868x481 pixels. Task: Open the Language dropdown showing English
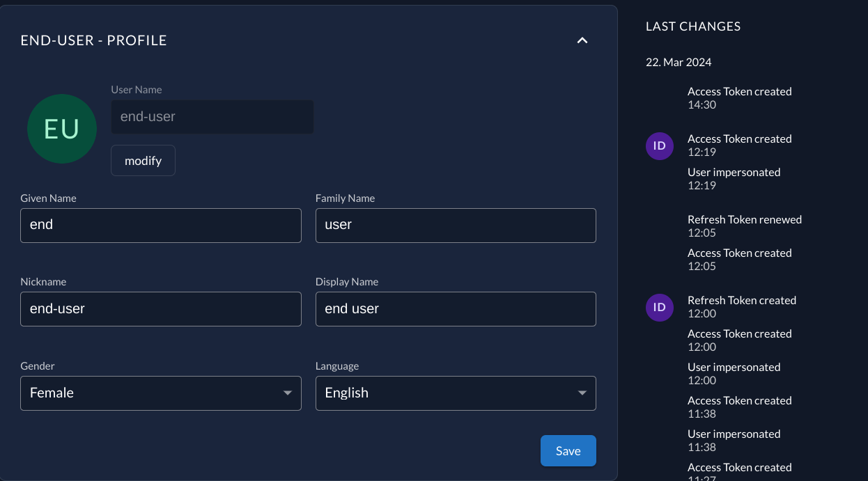pos(456,393)
